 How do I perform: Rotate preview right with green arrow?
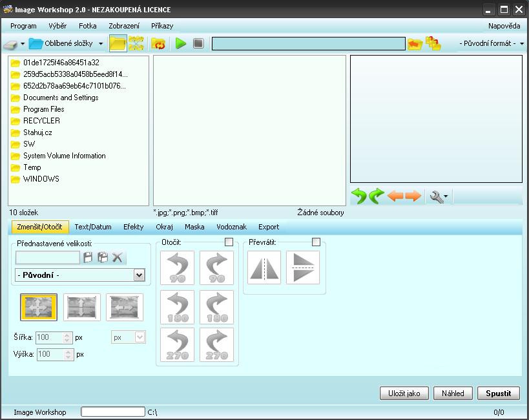376,196
